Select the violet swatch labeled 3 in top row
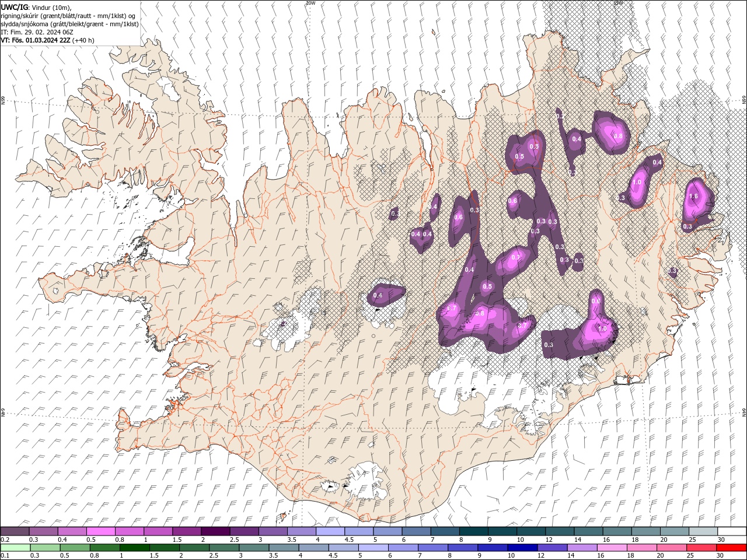This screenshot has height=560, width=747. [x=273, y=531]
